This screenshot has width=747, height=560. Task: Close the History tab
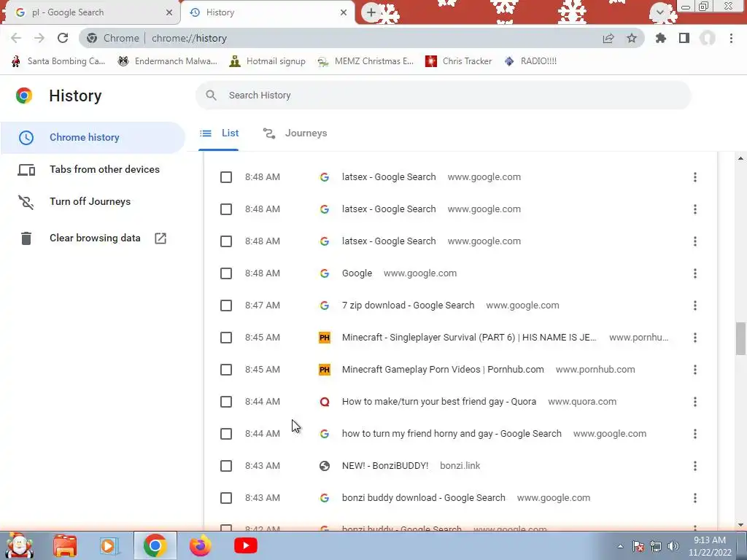click(344, 12)
